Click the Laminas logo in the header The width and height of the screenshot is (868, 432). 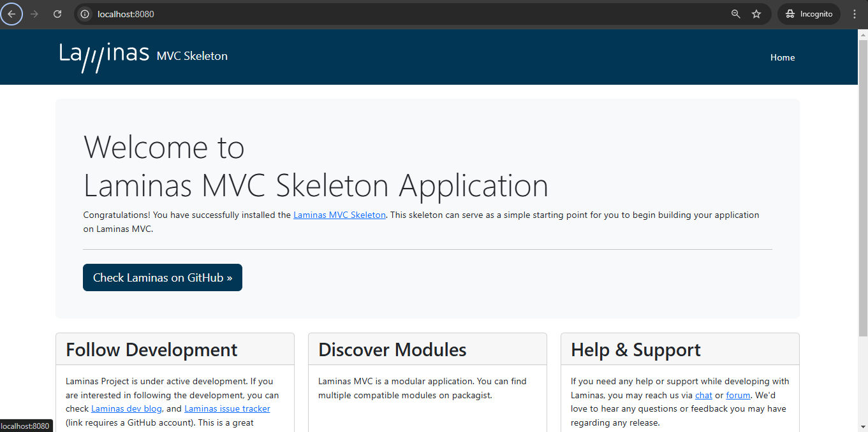pyautogui.click(x=105, y=57)
